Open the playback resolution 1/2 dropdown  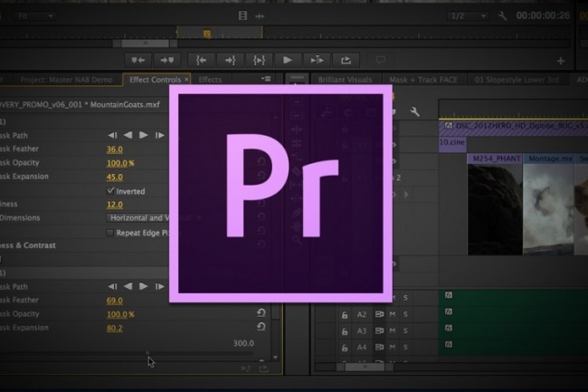[468, 15]
